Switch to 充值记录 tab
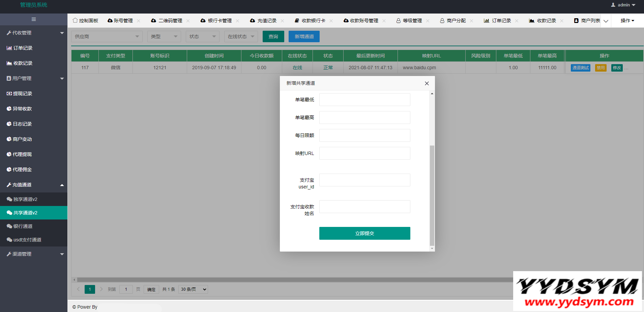 tap(263, 21)
